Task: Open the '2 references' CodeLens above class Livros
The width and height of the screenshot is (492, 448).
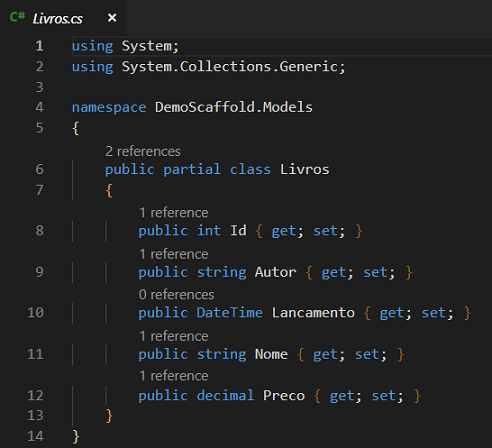Action: pyautogui.click(x=143, y=152)
